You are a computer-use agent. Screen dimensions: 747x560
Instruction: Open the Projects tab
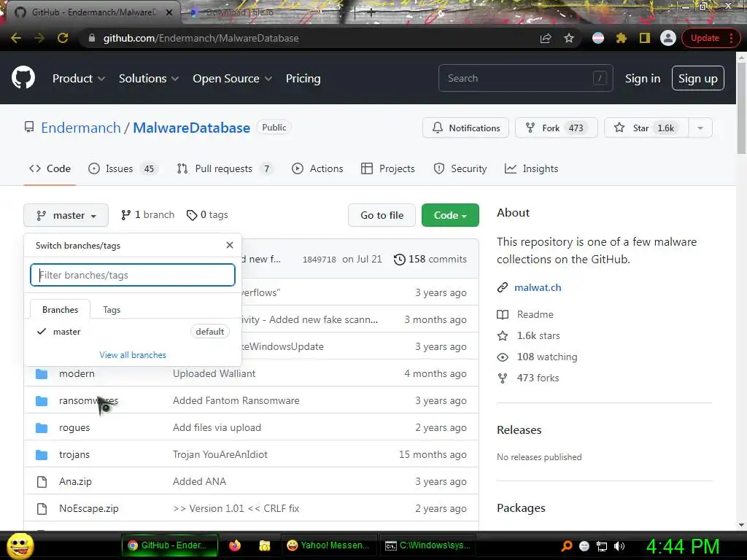point(388,168)
